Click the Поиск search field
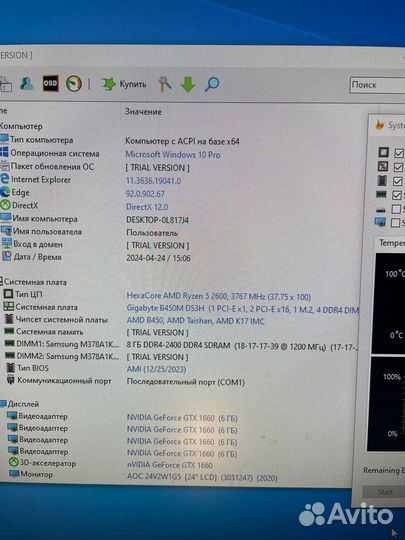The height and width of the screenshot is (540, 405). [377, 85]
